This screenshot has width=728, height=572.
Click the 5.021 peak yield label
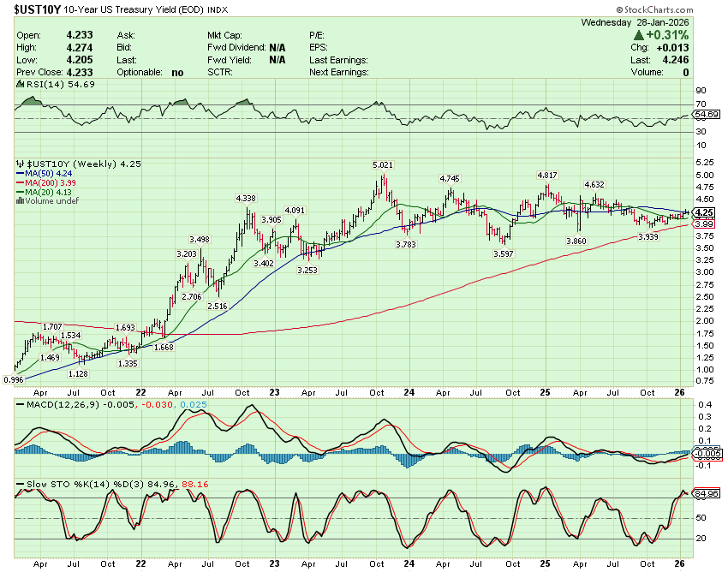[x=383, y=164]
